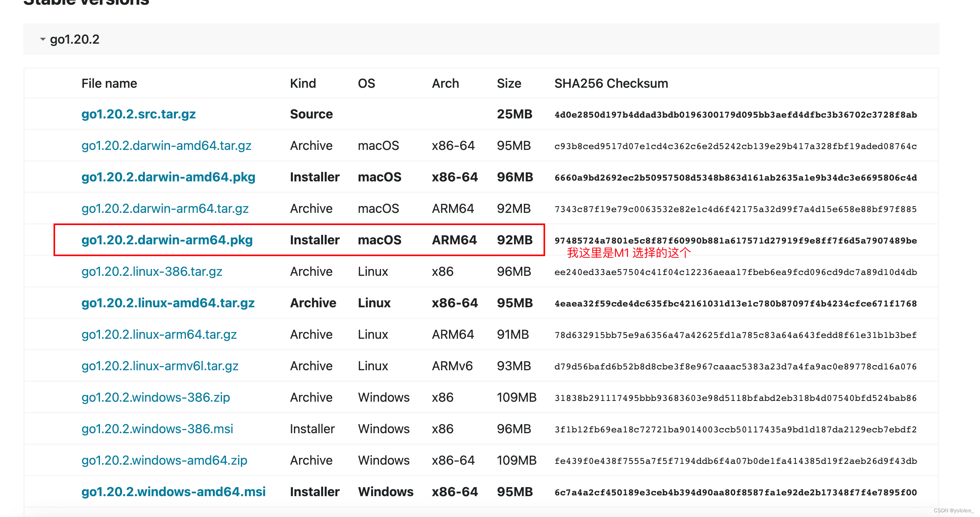
Task: Click Installer kind in windows-386.msi row
Action: [312, 429]
